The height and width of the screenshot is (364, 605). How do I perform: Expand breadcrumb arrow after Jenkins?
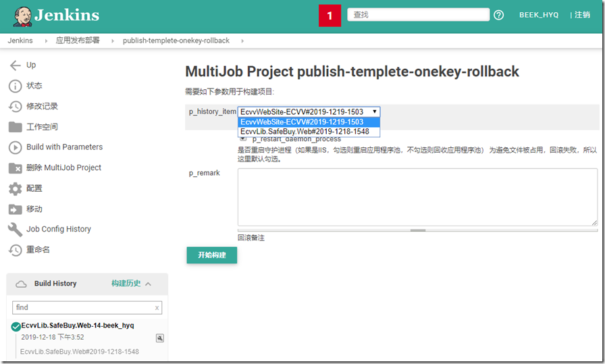(46, 41)
